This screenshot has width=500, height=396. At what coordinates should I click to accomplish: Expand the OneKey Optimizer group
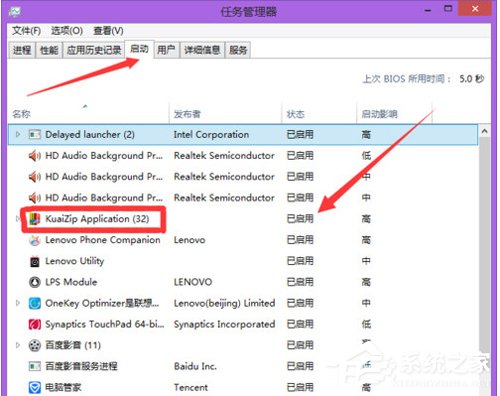pos(18,303)
